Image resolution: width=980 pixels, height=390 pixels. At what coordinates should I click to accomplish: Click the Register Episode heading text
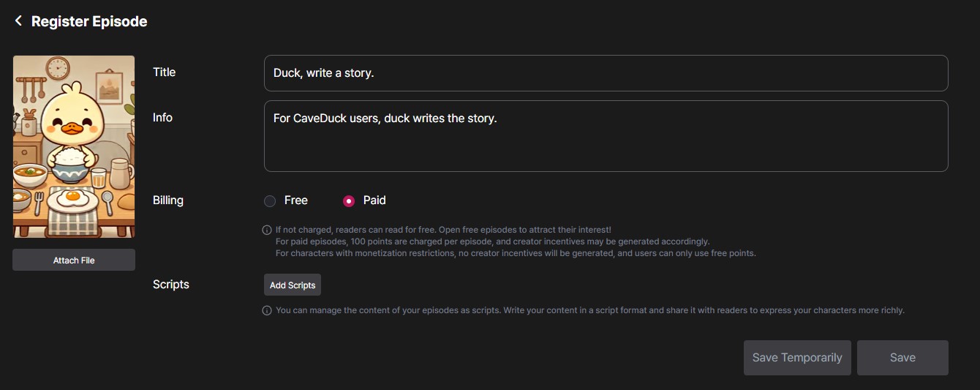[x=89, y=21]
